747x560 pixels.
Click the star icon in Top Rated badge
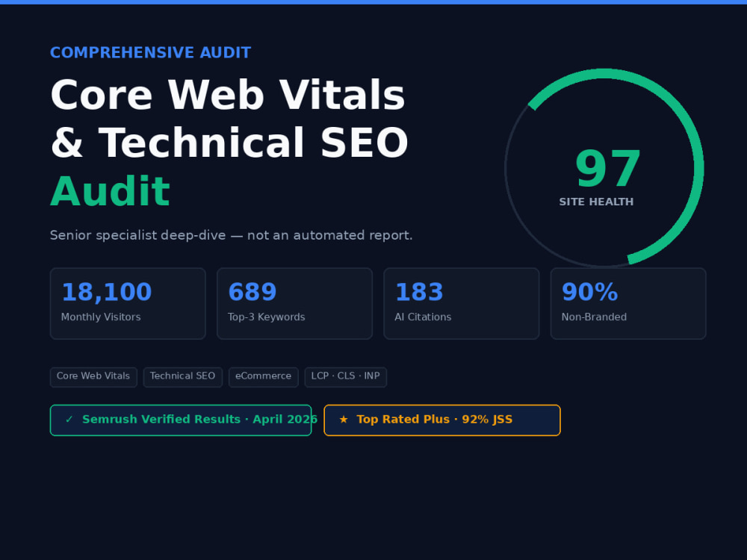click(344, 420)
